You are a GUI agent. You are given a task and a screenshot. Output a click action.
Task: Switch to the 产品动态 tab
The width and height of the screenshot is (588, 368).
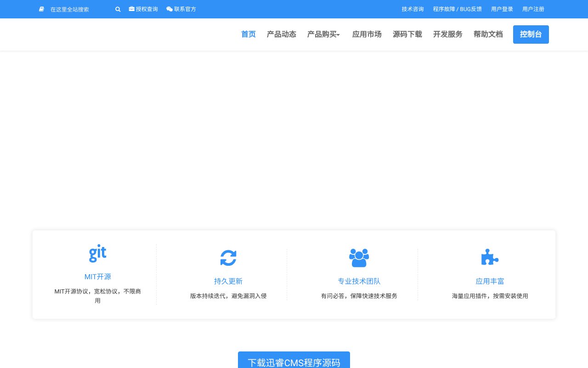tap(282, 34)
